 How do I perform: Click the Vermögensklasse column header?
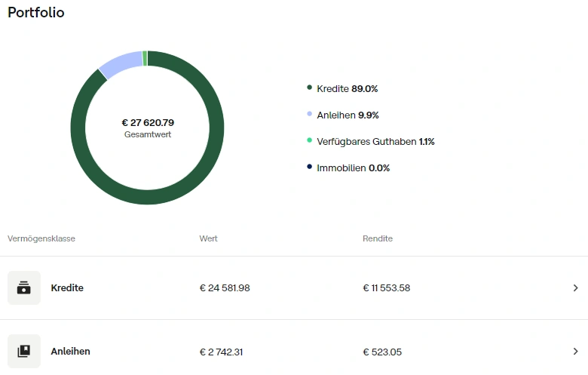41,238
